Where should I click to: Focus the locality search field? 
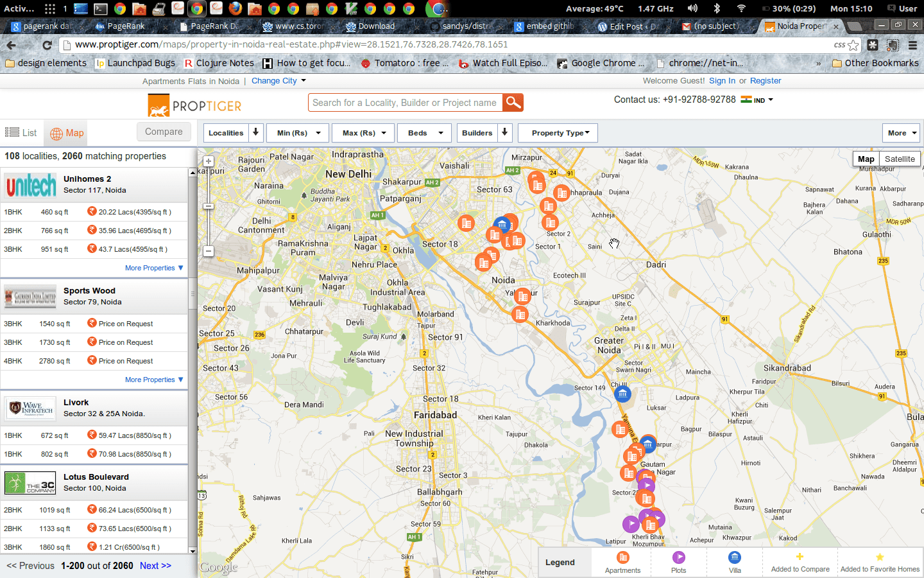click(x=406, y=103)
